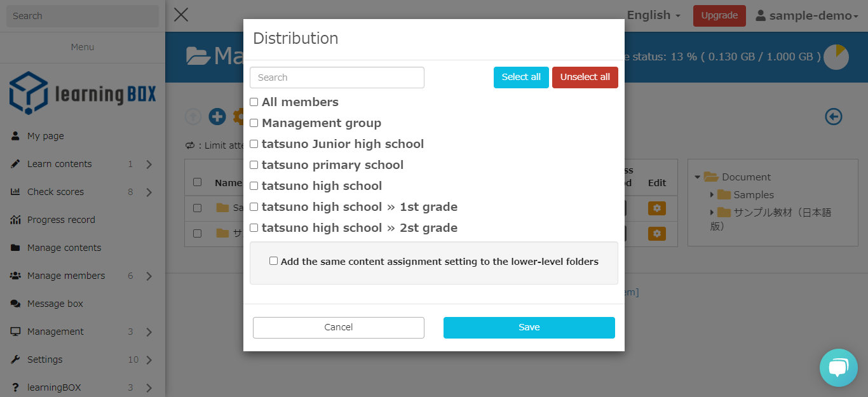This screenshot has height=397, width=868.
Task: Go to Progress record menu item
Action: click(61, 220)
